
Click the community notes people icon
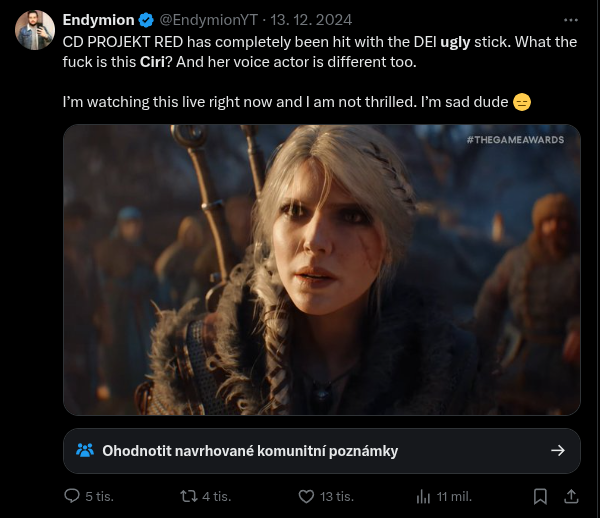tap(85, 451)
